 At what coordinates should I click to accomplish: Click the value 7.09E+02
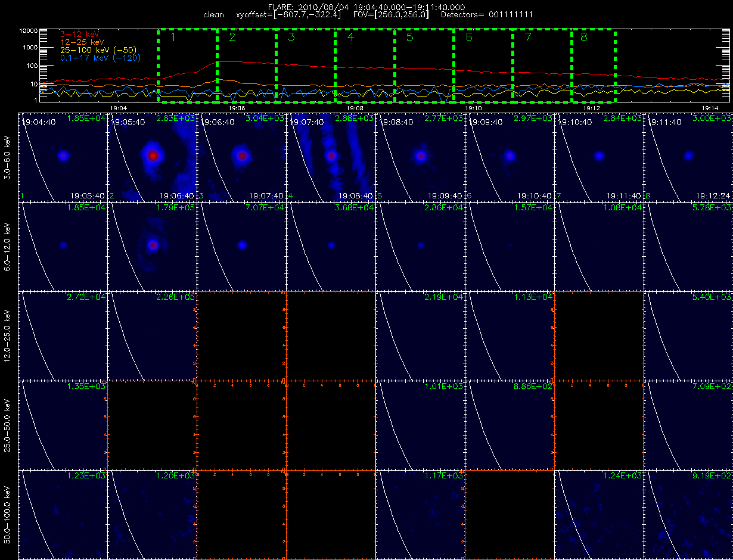pos(712,386)
